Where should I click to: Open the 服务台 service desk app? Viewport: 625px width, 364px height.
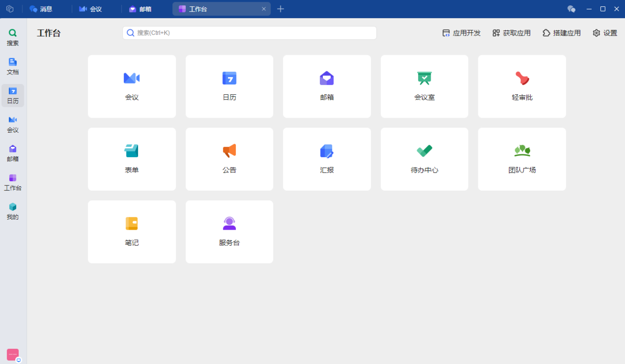point(229,232)
